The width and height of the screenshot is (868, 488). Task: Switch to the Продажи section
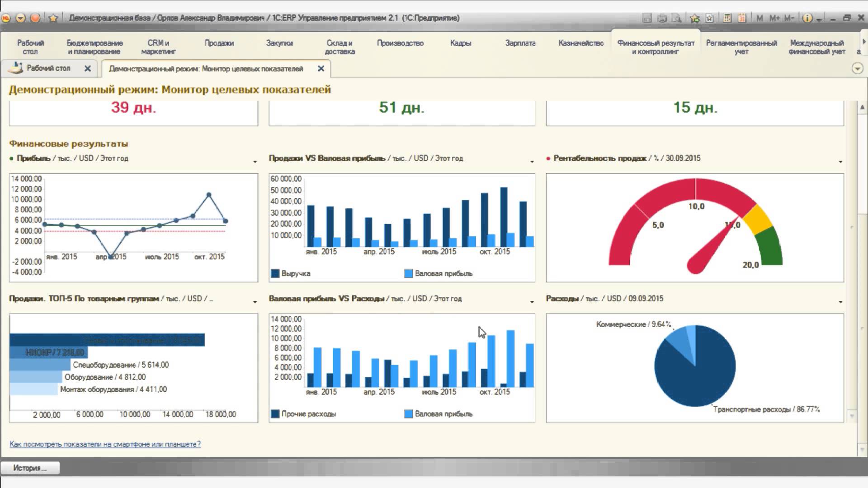[219, 43]
